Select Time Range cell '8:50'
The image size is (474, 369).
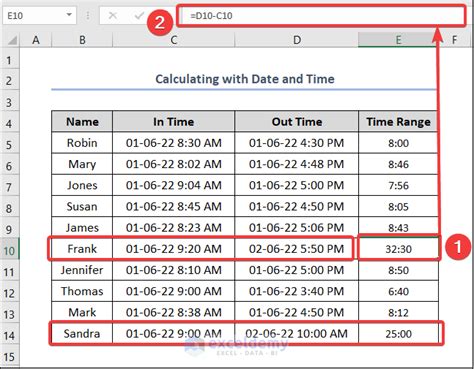pyautogui.click(x=398, y=270)
